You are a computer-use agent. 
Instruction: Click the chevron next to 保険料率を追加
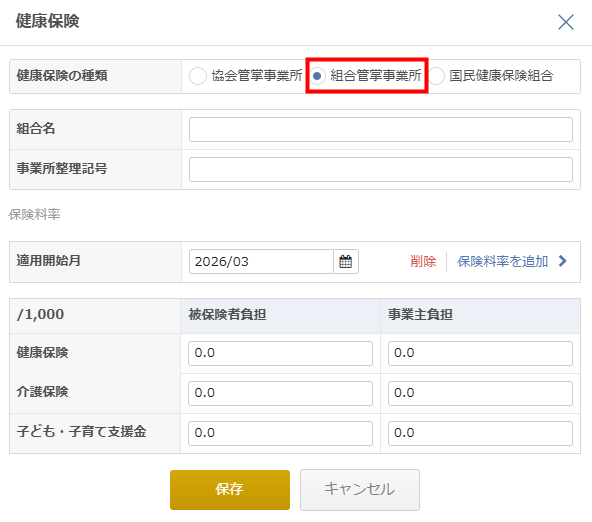(563, 261)
